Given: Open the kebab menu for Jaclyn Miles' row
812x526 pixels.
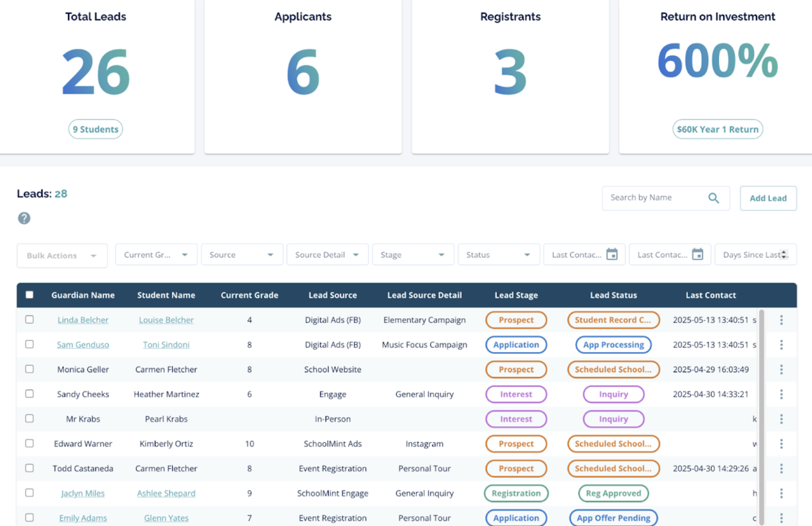Looking at the screenshot, I should point(781,493).
